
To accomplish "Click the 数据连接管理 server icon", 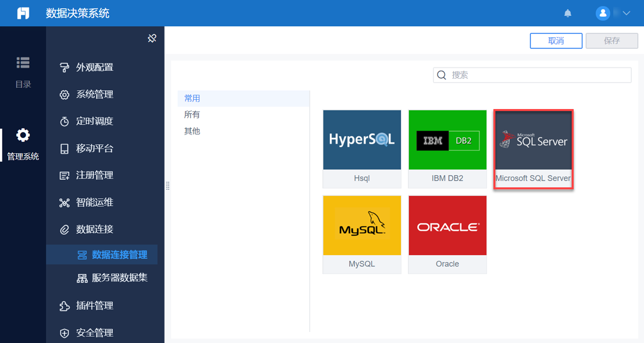I will [x=82, y=255].
